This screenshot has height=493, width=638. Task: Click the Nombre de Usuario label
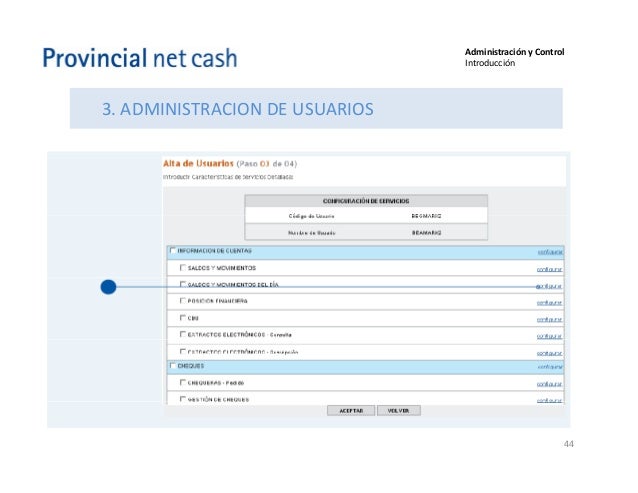[312, 233]
